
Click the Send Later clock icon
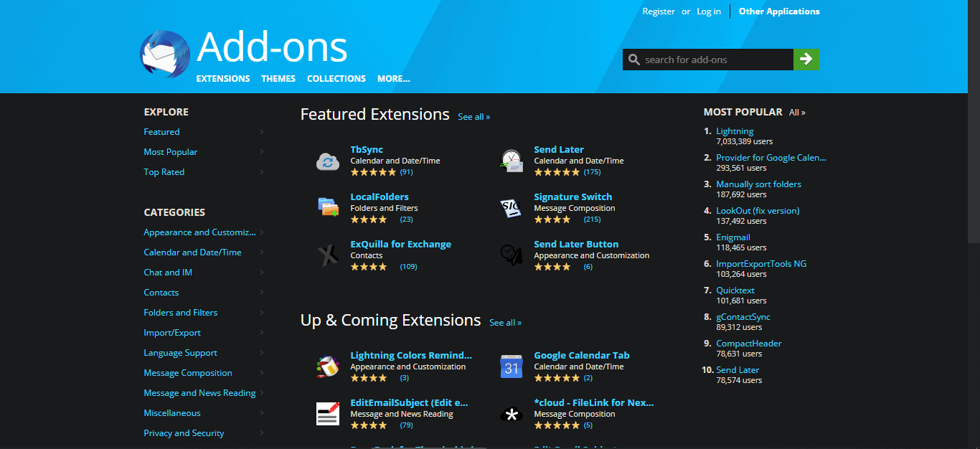point(512,161)
